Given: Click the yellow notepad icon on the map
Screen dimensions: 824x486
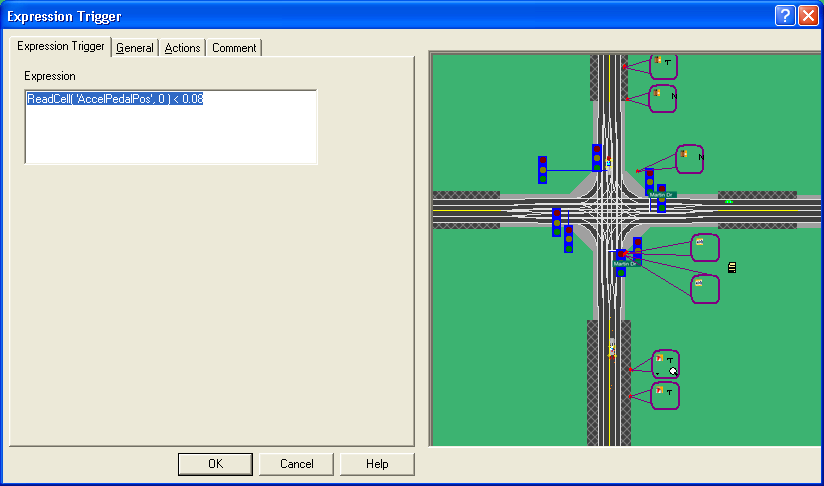Looking at the screenshot, I should point(732,267).
